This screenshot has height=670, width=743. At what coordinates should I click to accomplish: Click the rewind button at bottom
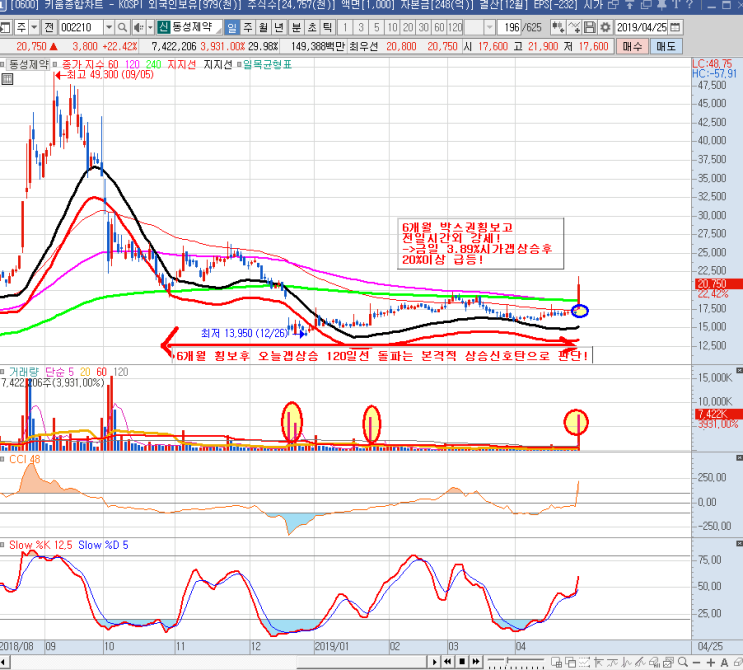pyautogui.click(x=448, y=661)
